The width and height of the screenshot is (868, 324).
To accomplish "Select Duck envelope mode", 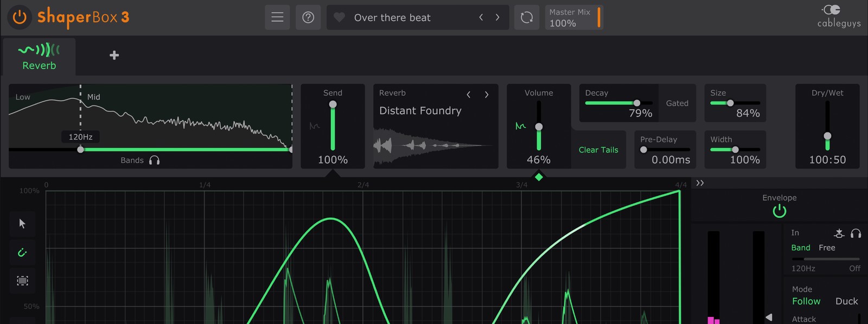I will 846,301.
